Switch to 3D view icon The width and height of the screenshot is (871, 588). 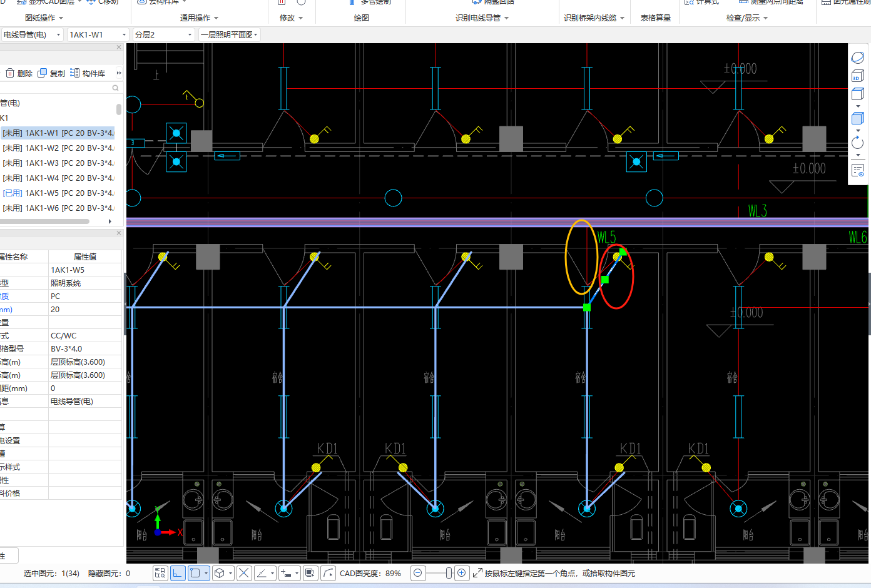pyautogui.click(x=857, y=76)
